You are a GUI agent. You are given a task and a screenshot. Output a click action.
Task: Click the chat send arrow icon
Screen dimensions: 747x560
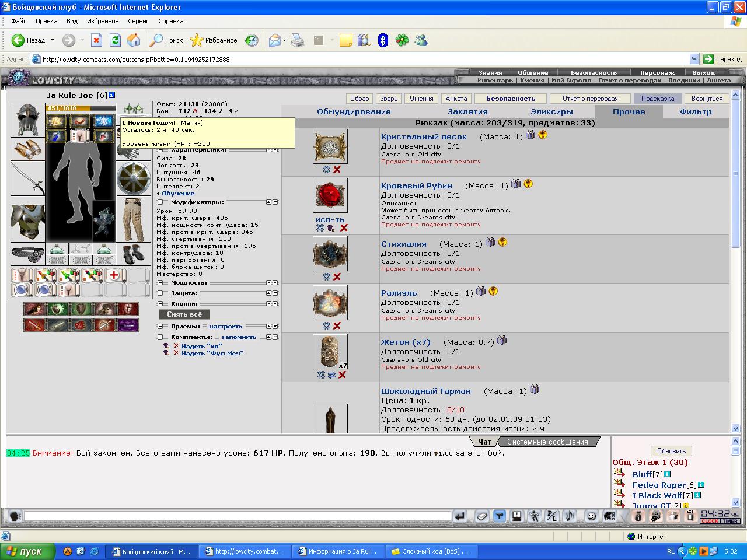[x=460, y=516]
